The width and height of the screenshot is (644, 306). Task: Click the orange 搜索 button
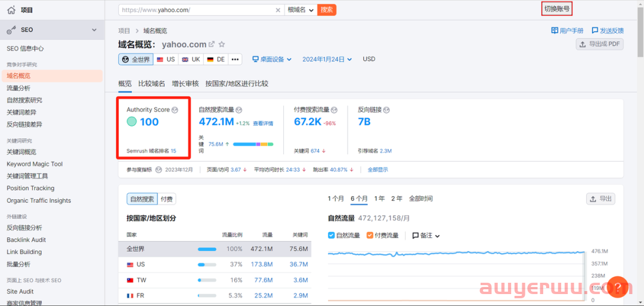[x=327, y=10]
